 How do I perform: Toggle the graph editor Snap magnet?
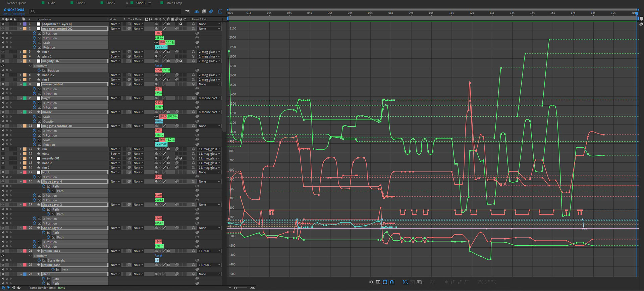pos(392,282)
